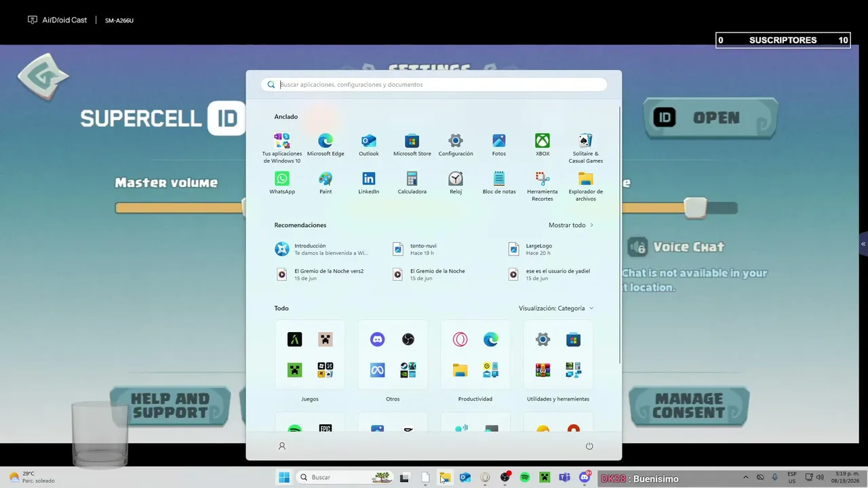Expand the Visualización: Categoría dropdown
The image size is (868, 488).
pyautogui.click(x=556, y=308)
